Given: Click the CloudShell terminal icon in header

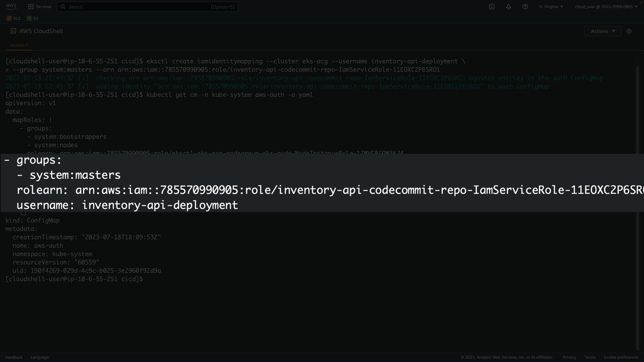Looking at the screenshot, I should click(x=492, y=7).
